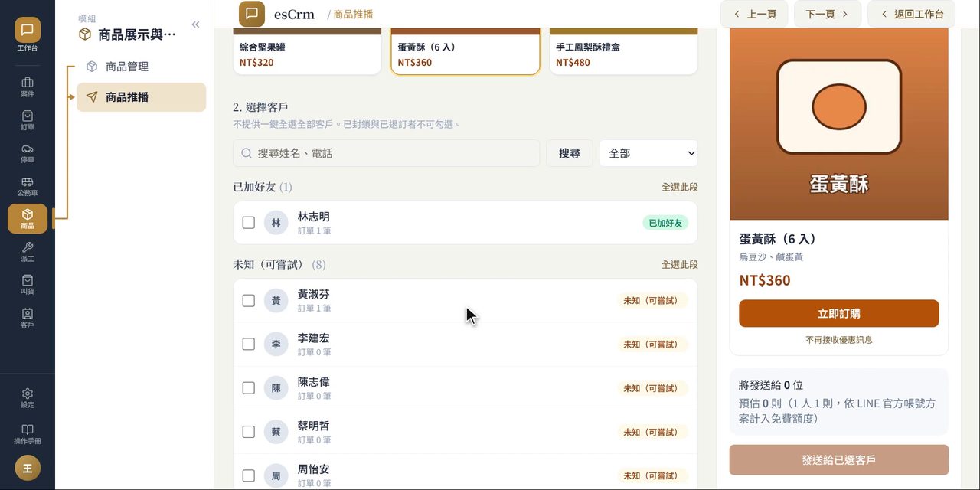The height and width of the screenshot is (490, 980).
Task: Click the 搜尋 button
Action: coord(569,153)
